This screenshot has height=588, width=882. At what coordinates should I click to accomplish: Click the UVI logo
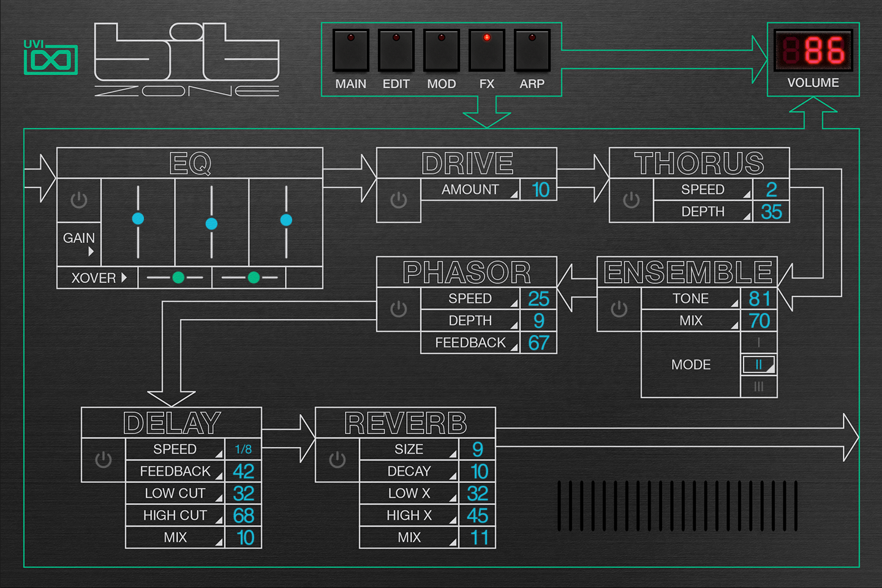pos(51,58)
